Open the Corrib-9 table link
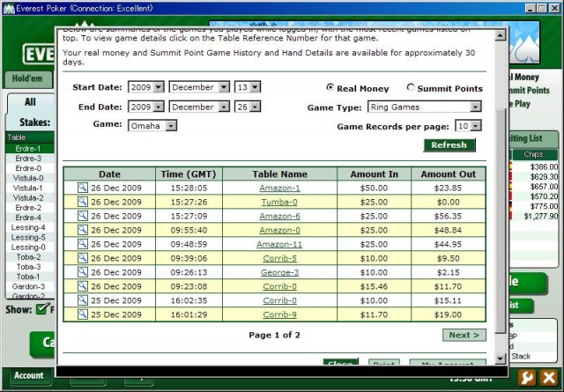Screen dimensions: 564x392 [279, 314]
